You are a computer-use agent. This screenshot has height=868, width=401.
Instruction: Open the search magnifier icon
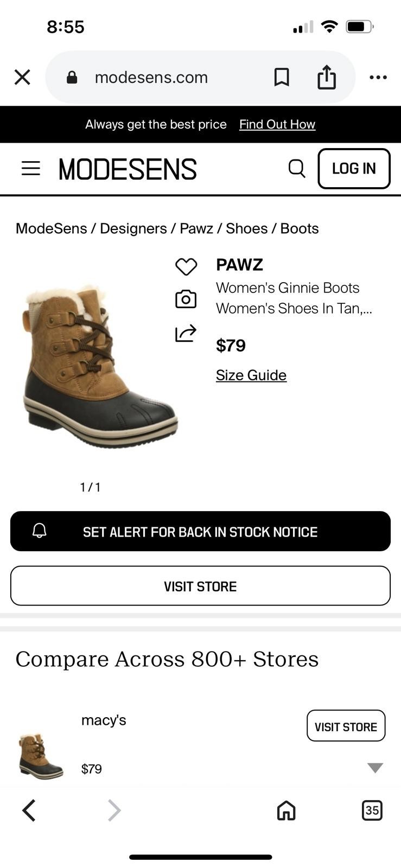297,168
